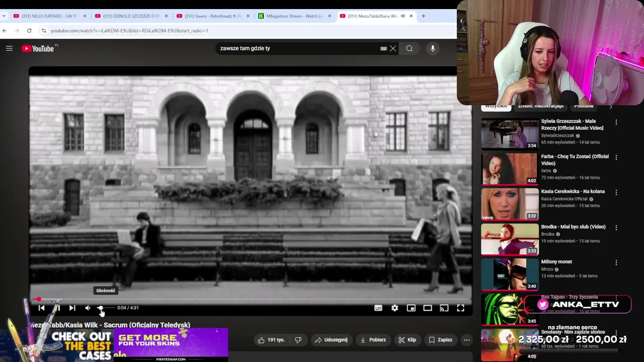Open the 'Małe Rzeczy' video title
This screenshot has width=644, height=362.
click(x=572, y=125)
